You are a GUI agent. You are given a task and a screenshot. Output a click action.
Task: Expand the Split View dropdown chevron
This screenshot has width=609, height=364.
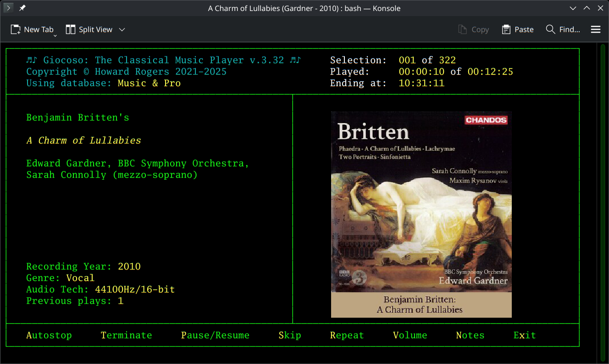[122, 29]
